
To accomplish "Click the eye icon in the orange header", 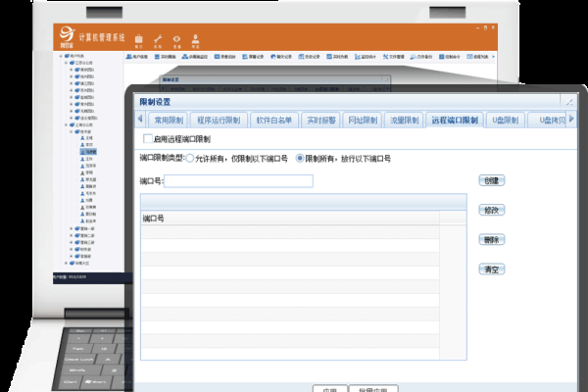I will 176,36.
